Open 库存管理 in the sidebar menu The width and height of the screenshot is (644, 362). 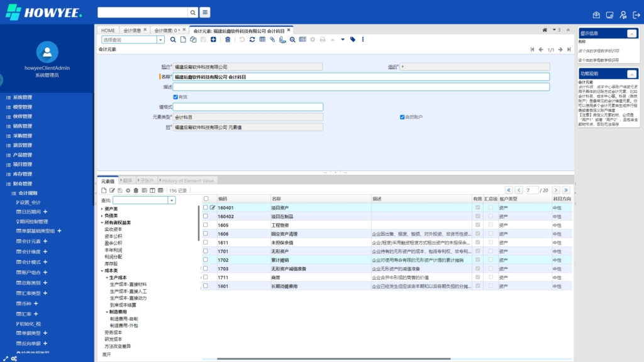point(22,174)
